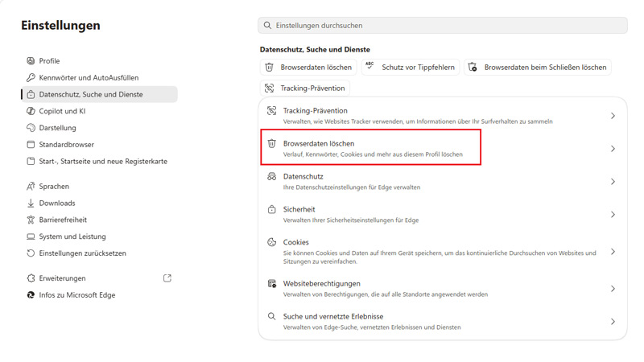Click the Erweiterungen puzzle icon
Viewport: 644px width, 362px height.
click(x=31, y=278)
